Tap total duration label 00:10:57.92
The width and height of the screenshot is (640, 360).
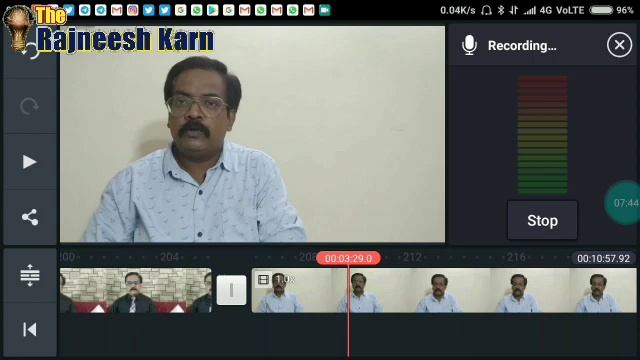click(x=603, y=258)
